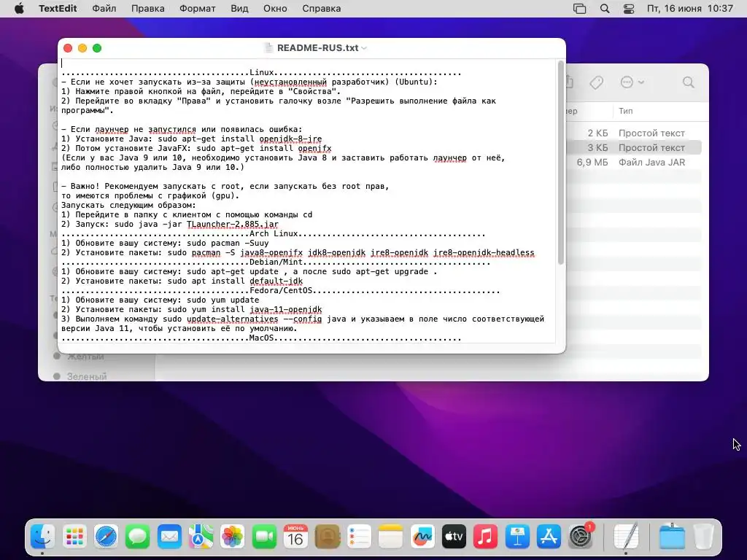
Task: Click the TextEdit vertical scrollbar thumb
Action: click(x=561, y=163)
